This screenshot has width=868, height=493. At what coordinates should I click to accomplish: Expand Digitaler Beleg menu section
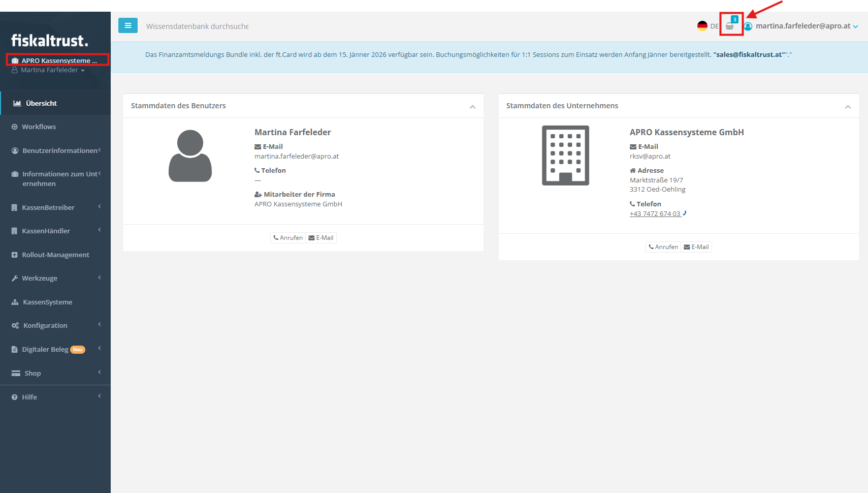[x=45, y=349]
